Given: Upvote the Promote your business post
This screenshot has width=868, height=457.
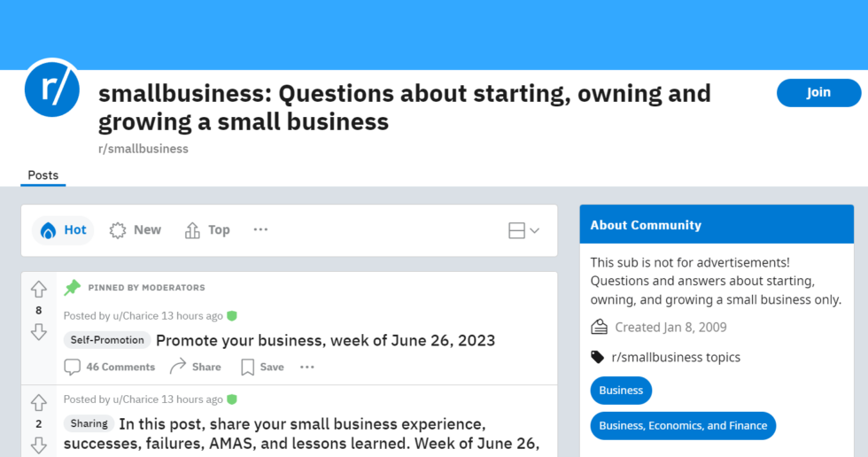Looking at the screenshot, I should point(39,289).
